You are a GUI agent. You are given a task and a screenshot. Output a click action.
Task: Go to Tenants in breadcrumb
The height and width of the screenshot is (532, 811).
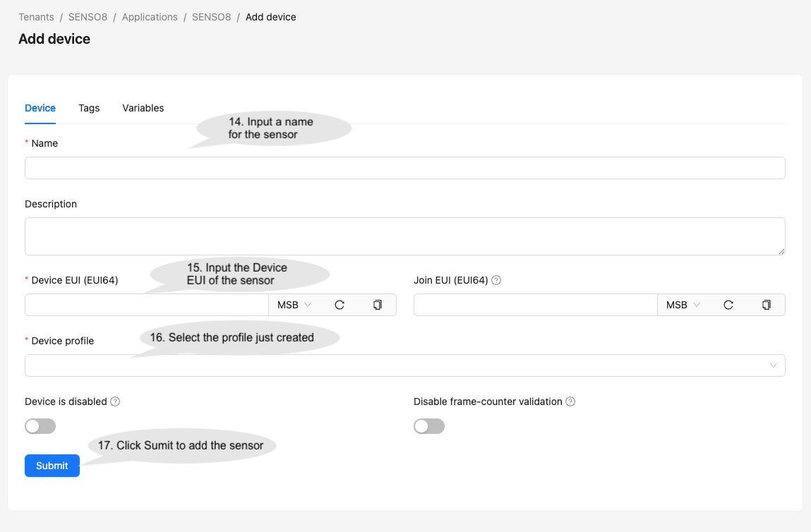click(x=36, y=17)
